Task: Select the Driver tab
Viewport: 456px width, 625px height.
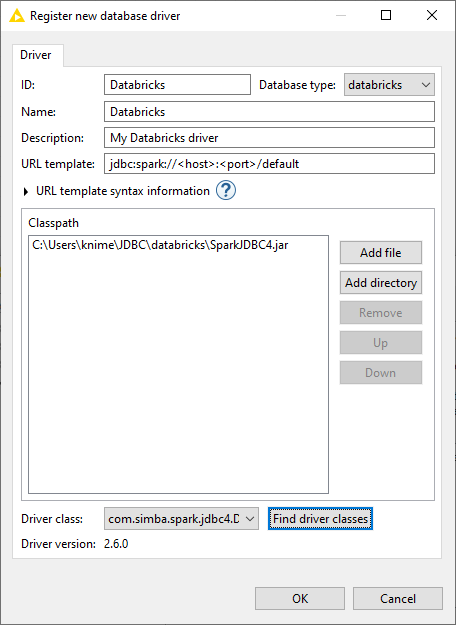Action: tap(36, 55)
